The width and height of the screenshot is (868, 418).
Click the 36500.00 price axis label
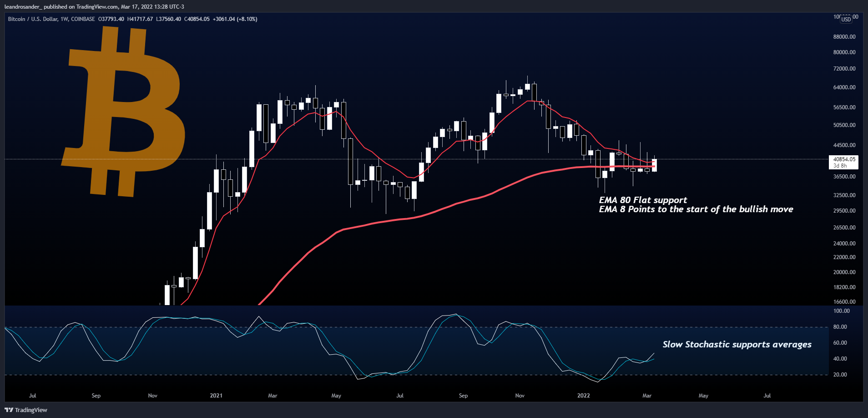[x=844, y=177]
